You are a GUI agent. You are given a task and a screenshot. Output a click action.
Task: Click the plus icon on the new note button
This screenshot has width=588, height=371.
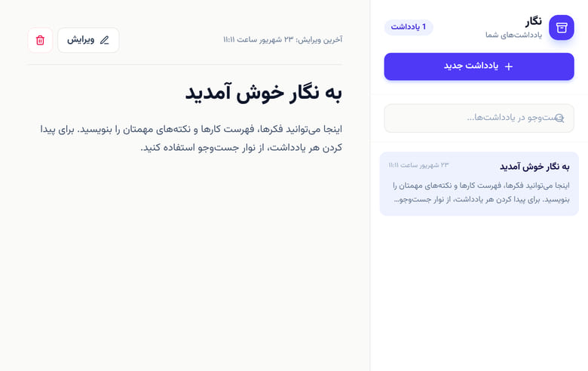[x=509, y=66]
